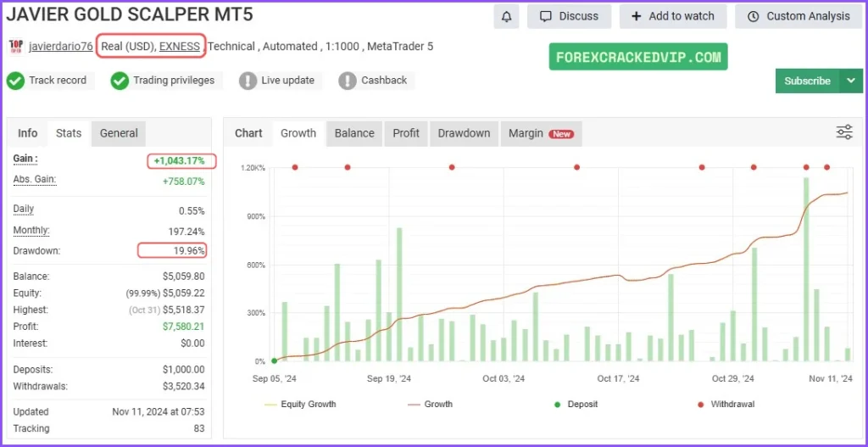868x447 pixels.
Task: Click the green deposit marker at Sep 05
Action: coord(274,360)
